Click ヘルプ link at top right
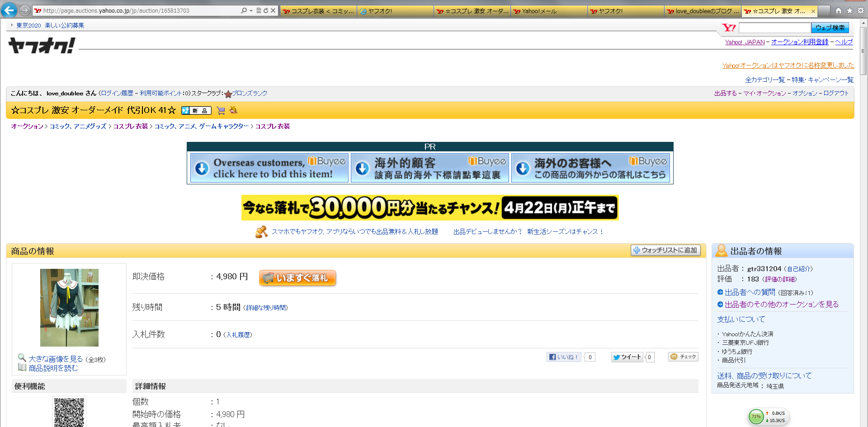Viewport: 868px width, 427px height. [844, 42]
